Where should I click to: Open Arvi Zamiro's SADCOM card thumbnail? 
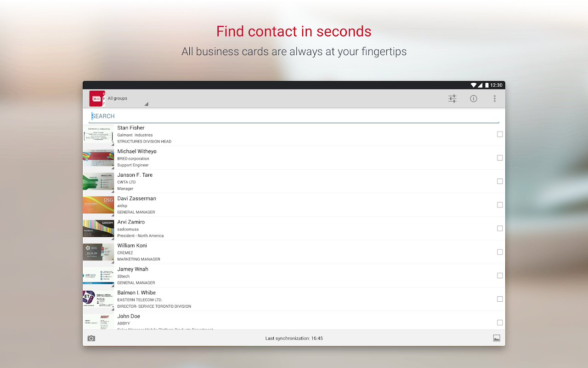(x=98, y=229)
